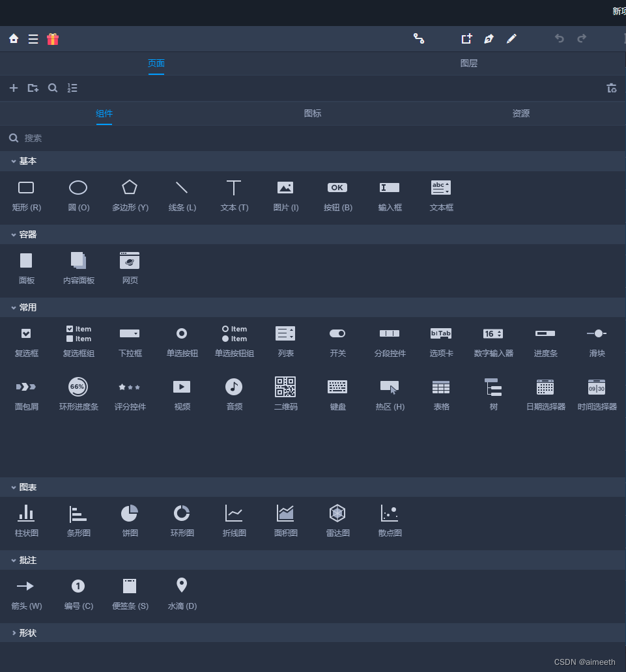The image size is (626, 672).
Task: Select the pencil tool
Action: (511, 38)
